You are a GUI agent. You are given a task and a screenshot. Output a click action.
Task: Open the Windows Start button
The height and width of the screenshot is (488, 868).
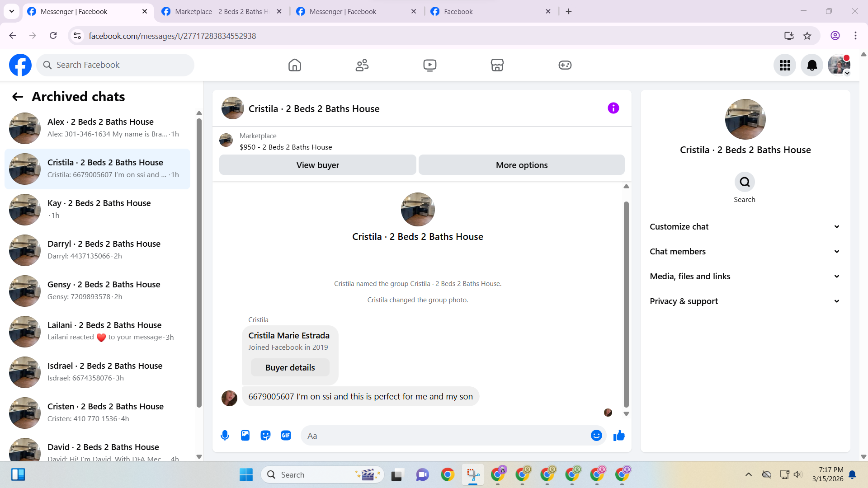point(246,475)
